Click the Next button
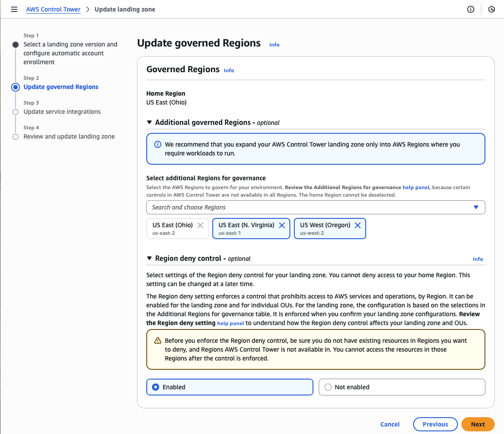The width and height of the screenshot is (504, 434). 478,424
